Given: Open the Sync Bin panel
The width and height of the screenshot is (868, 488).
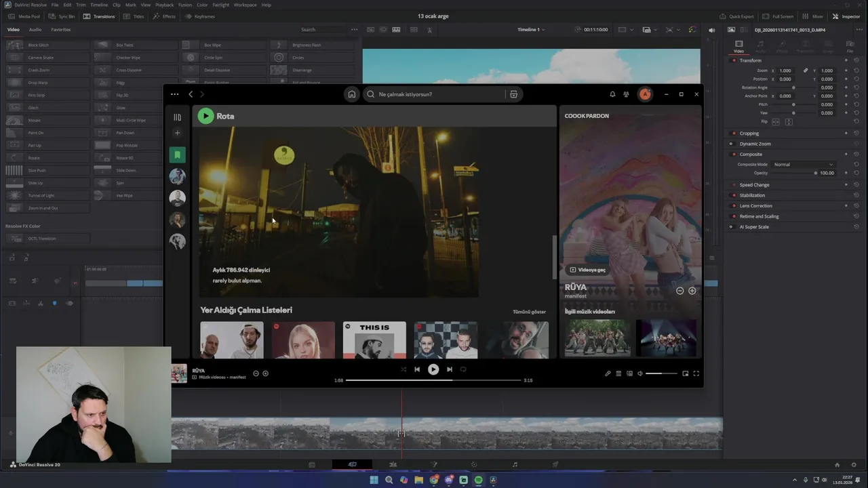Looking at the screenshot, I should click(x=61, y=16).
